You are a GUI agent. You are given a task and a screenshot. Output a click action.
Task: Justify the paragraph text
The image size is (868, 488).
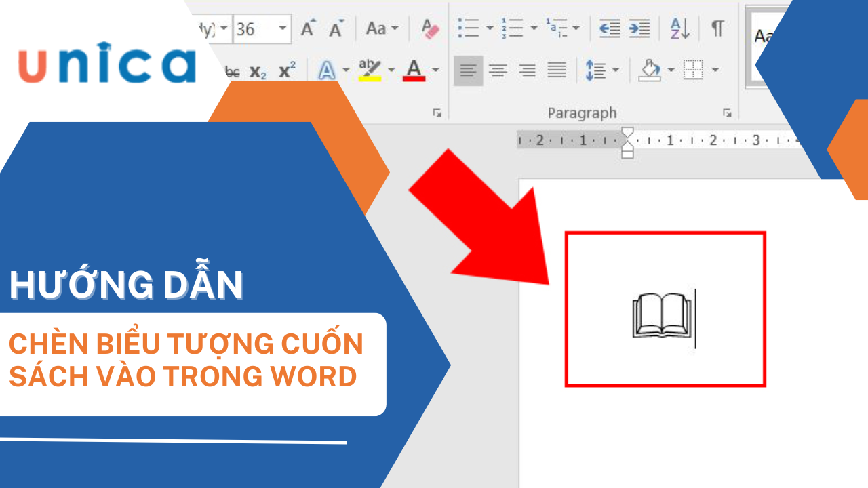[x=556, y=70]
